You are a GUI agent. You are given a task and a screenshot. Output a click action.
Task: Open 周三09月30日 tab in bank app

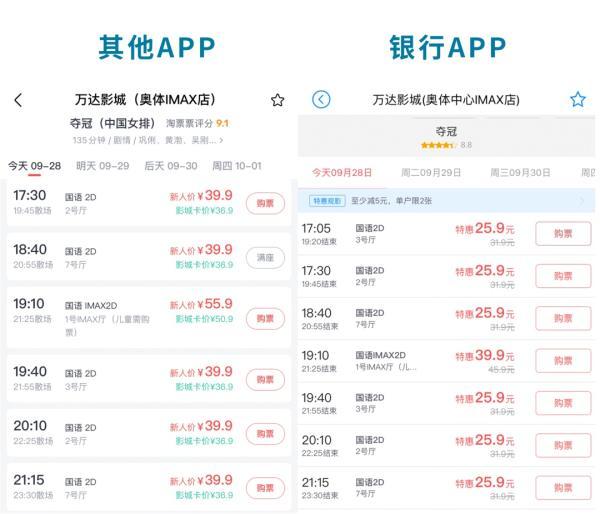click(521, 173)
